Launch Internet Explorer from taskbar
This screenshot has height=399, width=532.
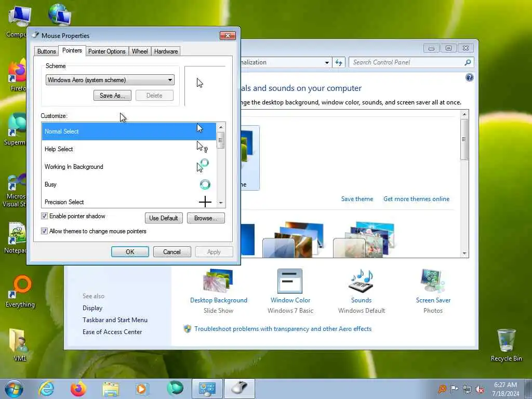point(46,389)
